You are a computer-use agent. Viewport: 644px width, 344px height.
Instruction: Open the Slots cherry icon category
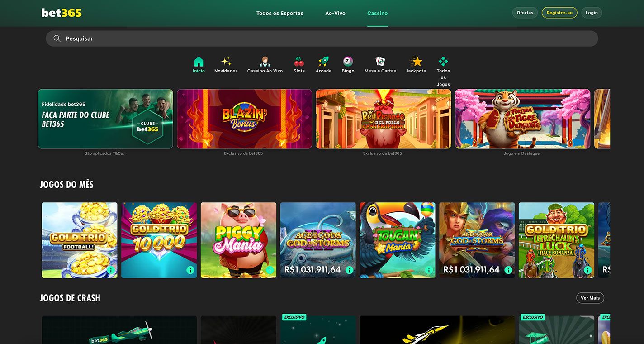pyautogui.click(x=299, y=62)
